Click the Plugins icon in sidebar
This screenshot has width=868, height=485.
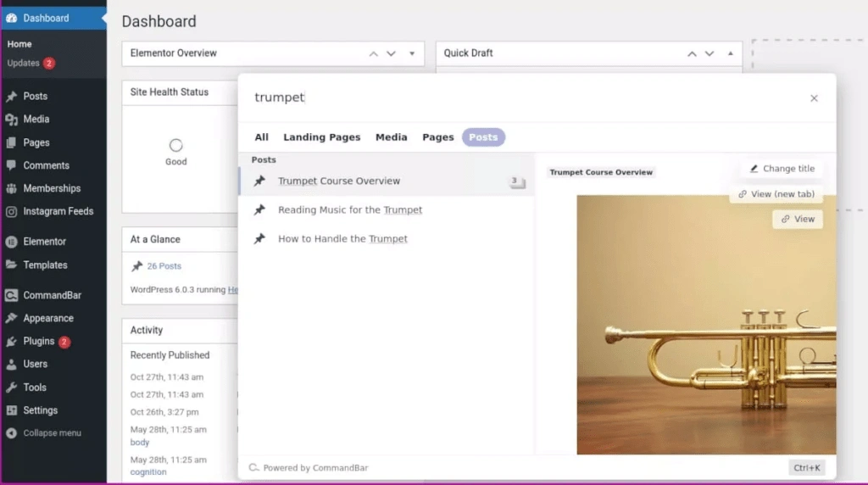tap(12, 342)
